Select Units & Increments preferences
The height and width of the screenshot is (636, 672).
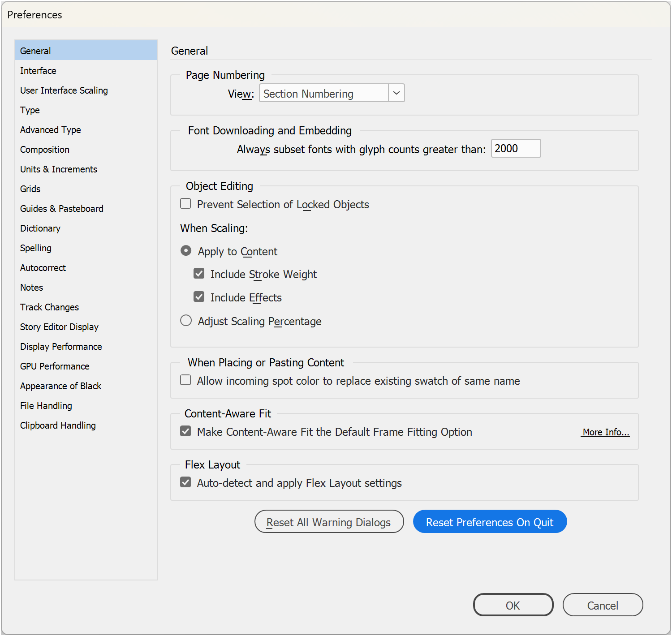click(x=58, y=169)
